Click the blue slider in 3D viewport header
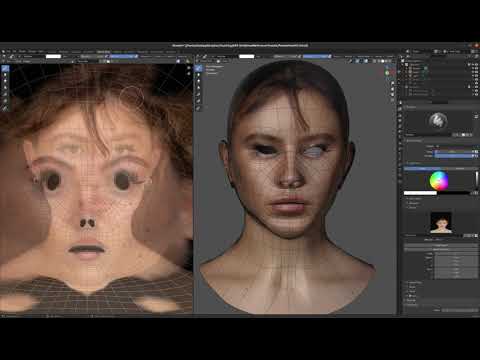This screenshot has height=360, width=480. tap(317, 56)
